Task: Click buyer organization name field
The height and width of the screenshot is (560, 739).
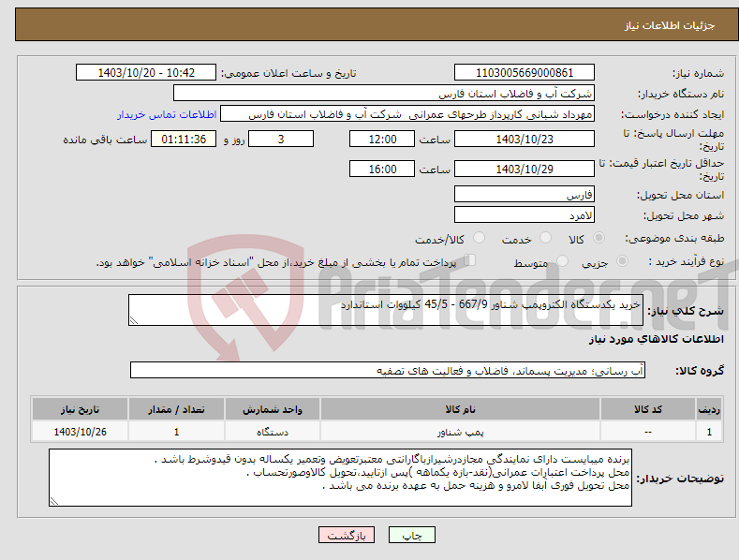Action: pyautogui.click(x=384, y=94)
